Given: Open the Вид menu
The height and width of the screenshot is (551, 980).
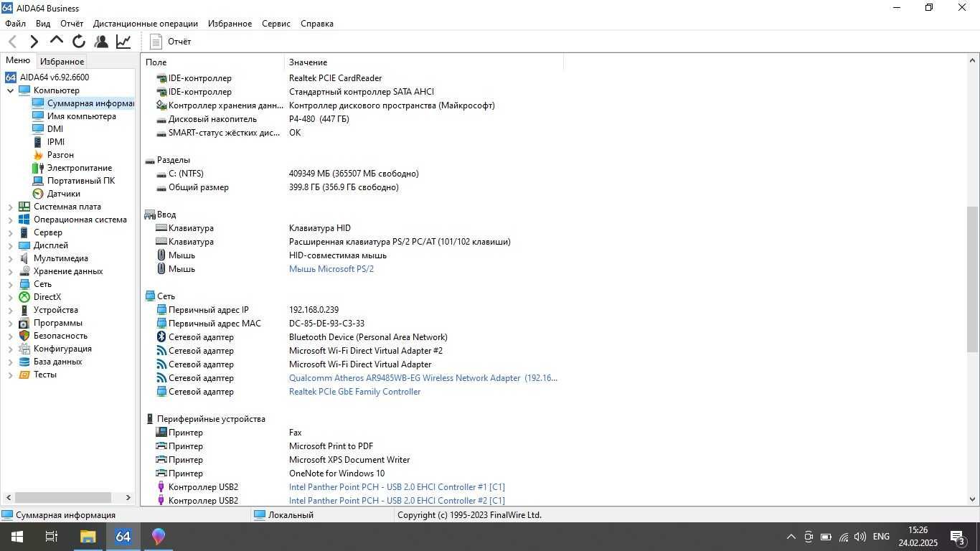Looking at the screenshot, I should click(x=43, y=23).
